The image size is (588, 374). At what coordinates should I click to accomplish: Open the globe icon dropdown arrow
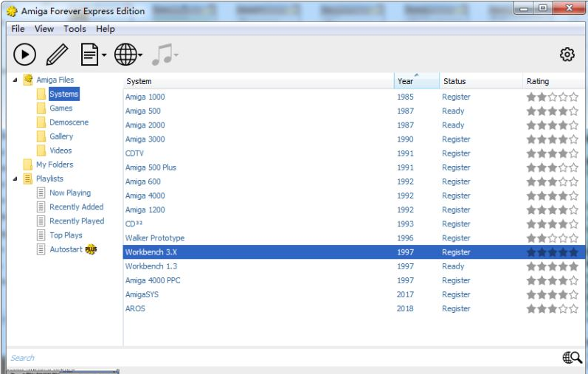pos(140,55)
